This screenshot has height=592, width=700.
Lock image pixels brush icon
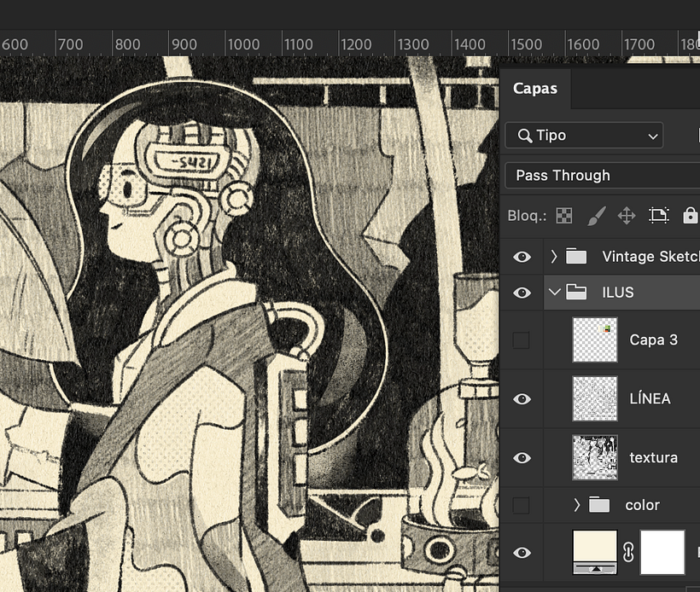pyautogui.click(x=596, y=216)
